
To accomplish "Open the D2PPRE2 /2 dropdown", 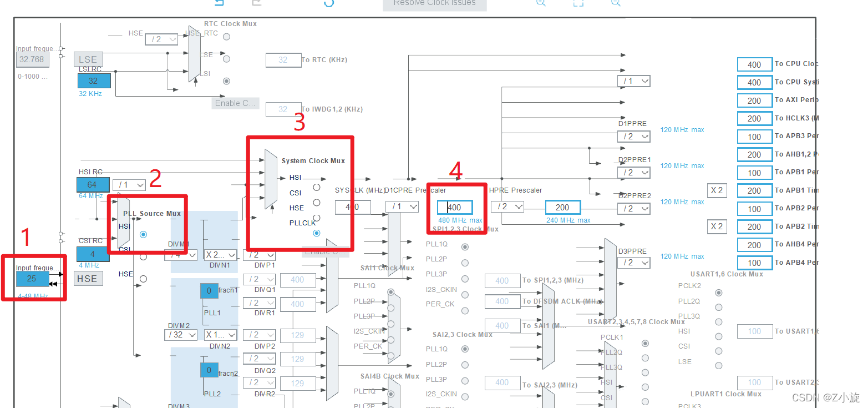I will coord(634,209).
